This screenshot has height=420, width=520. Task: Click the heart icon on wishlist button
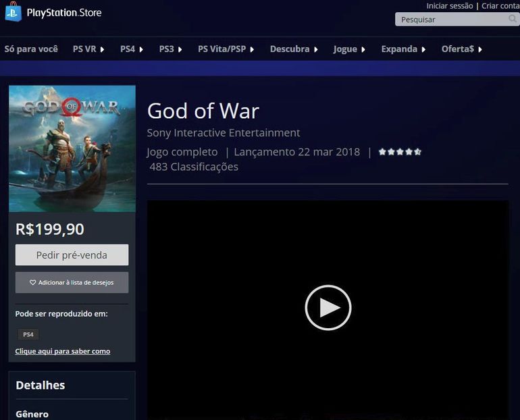click(33, 282)
